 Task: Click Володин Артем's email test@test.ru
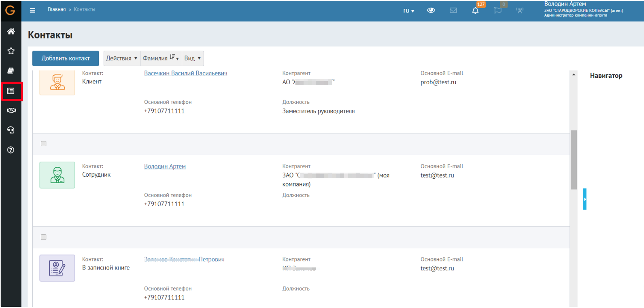[437, 175]
